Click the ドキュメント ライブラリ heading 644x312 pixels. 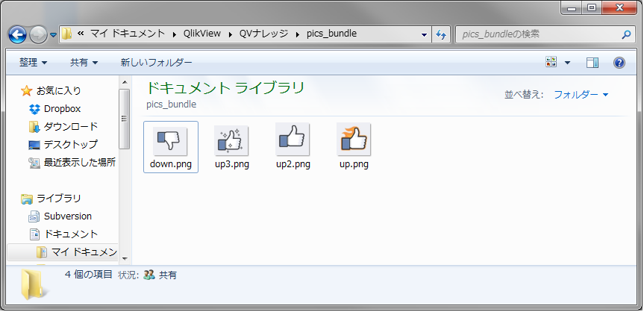point(225,88)
